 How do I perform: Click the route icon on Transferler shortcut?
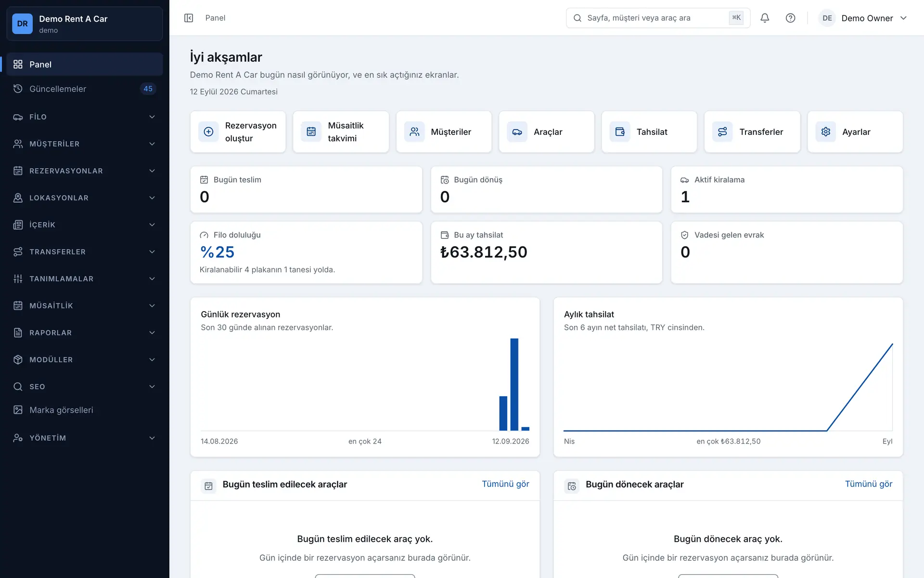(722, 132)
